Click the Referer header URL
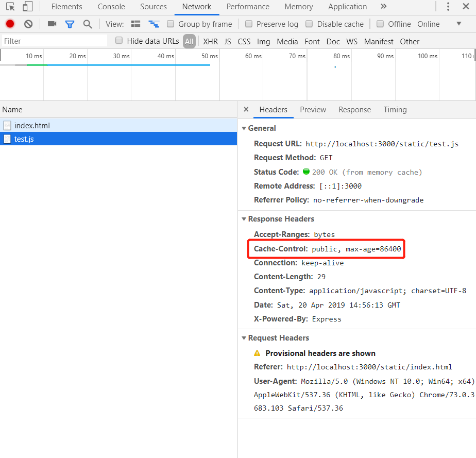The image size is (476, 458). (369, 367)
